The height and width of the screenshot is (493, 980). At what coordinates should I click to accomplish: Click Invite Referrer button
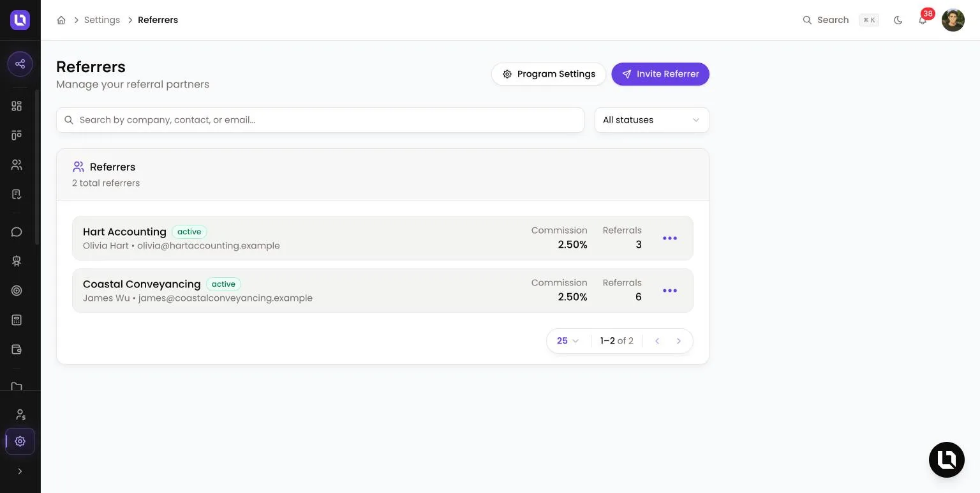click(660, 74)
